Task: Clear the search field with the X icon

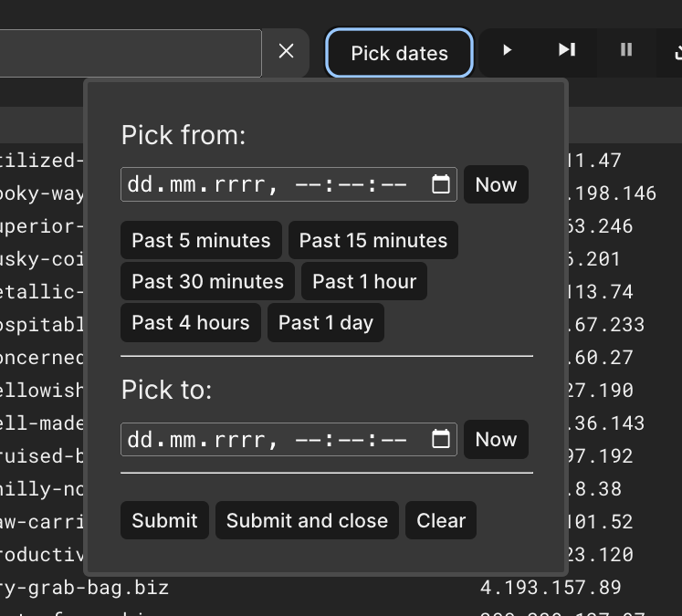Action: point(286,52)
